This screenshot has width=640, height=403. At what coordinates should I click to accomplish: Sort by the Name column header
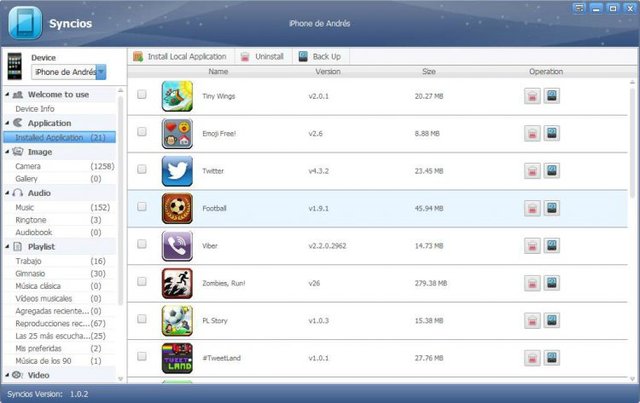pos(218,71)
